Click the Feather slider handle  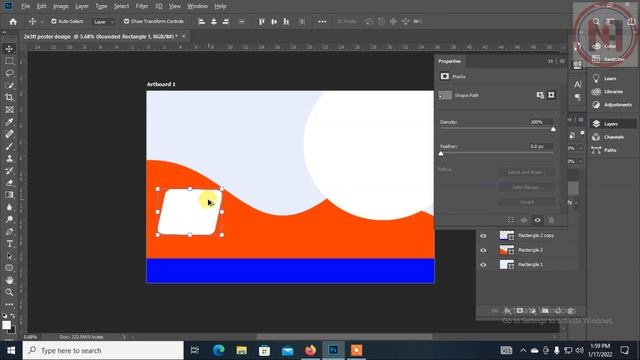click(x=441, y=153)
